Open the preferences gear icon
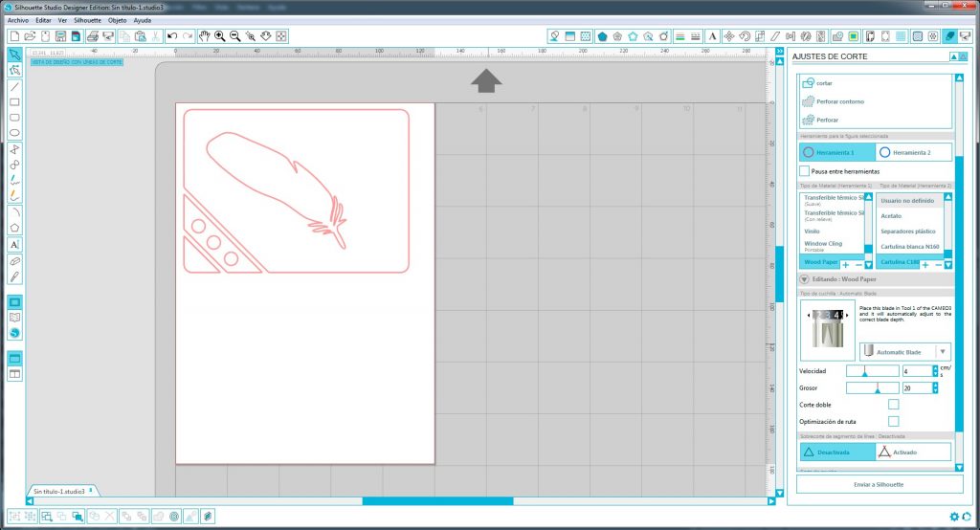The width and height of the screenshot is (980, 530). tap(954, 517)
